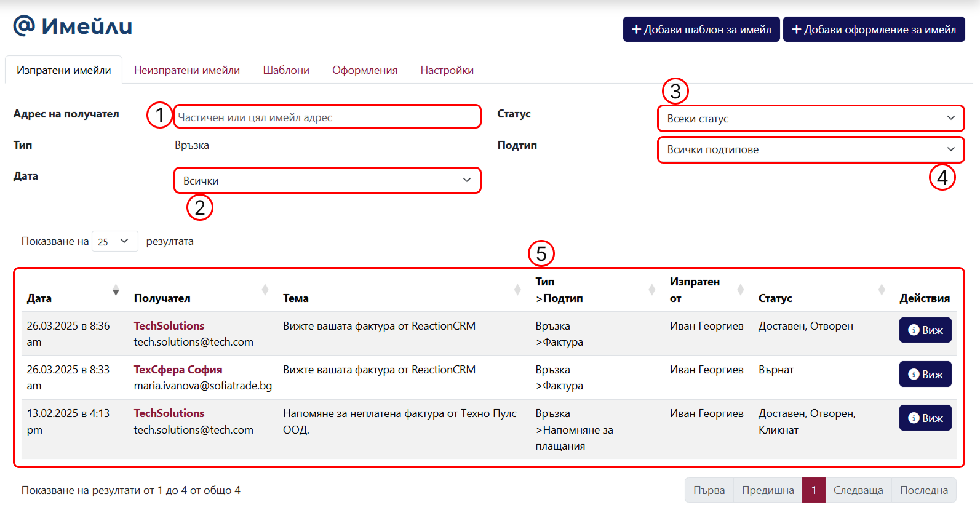Go to the Следваща pagination page
The height and width of the screenshot is (513, 980).
858,490
